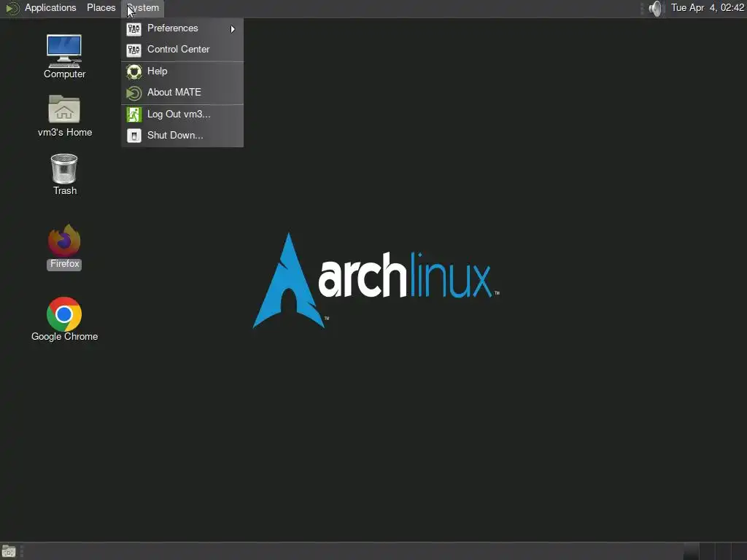Expand the Preferences submenu arrow
This screenshot has height=560, width=747.
pyautogui.click(x=233, y=29)
